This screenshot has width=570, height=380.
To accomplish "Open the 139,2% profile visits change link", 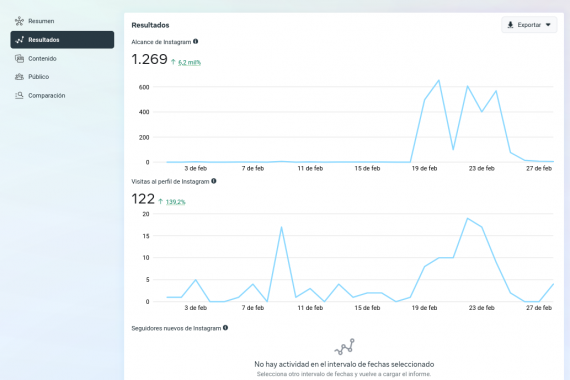I will click(176, 202).
